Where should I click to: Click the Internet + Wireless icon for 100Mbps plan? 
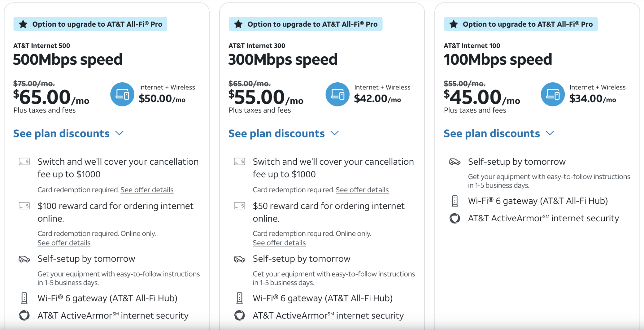(x=553, y=95)
